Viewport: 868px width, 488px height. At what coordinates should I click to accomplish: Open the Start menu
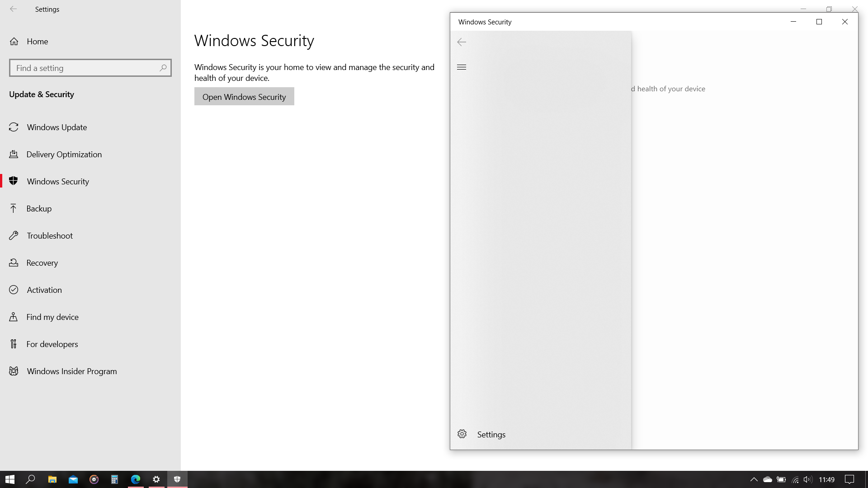click(10, 479)
